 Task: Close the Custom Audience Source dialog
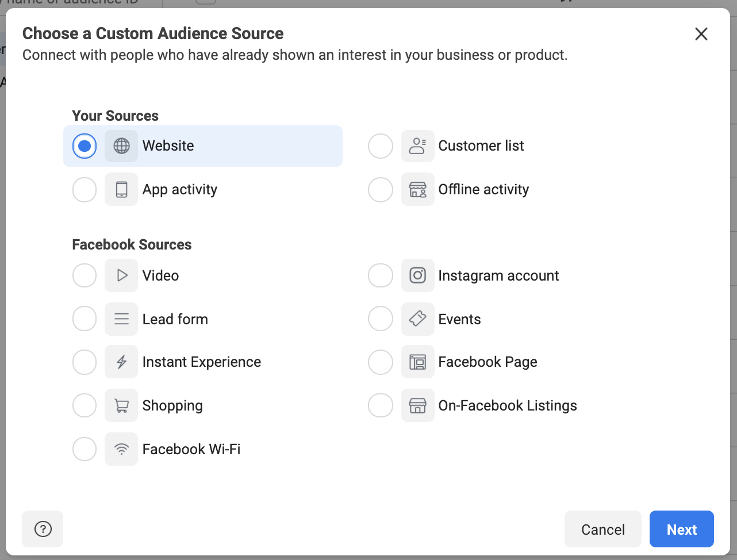[701, 34]
